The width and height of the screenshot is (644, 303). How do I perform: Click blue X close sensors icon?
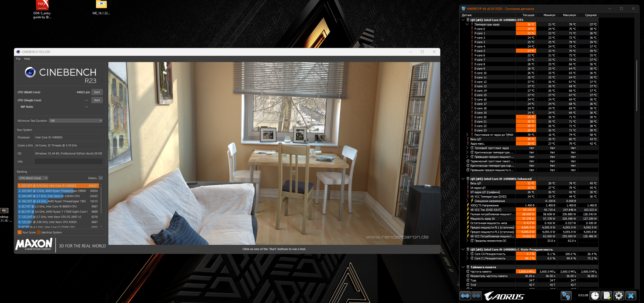click(631, 296)
